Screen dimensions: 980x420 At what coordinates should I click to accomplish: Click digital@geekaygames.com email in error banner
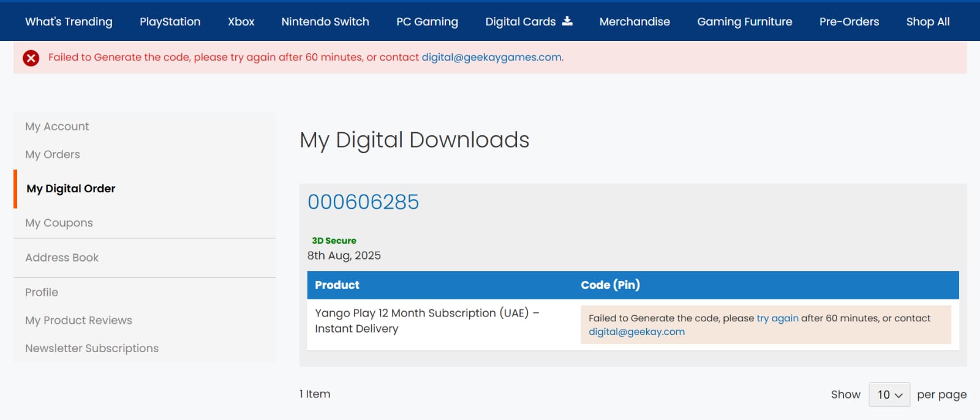pos(492,57)
